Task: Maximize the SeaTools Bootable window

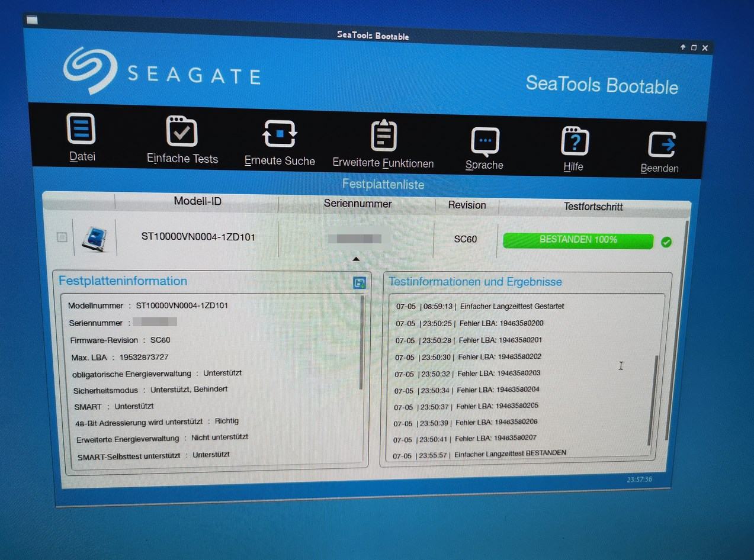Action: point(694,47)
